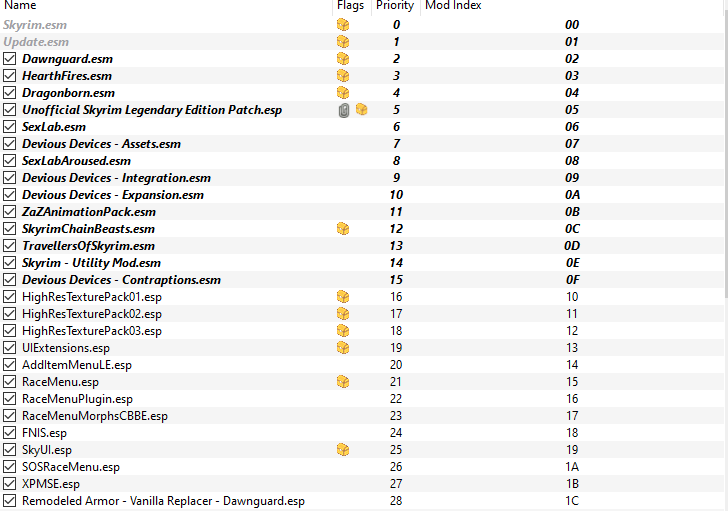
Task: Click the archive flag icon for Dawnguard.esm
Action: 343,59
